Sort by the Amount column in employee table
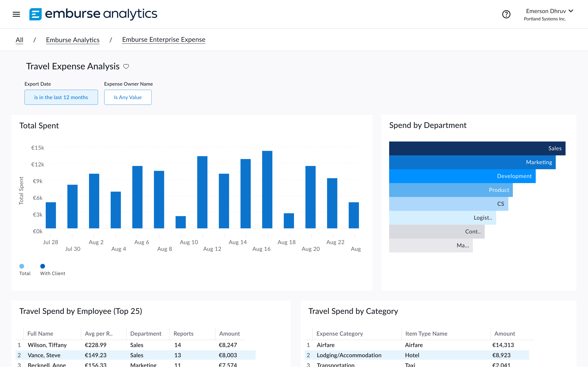 [x=229, y=334]
